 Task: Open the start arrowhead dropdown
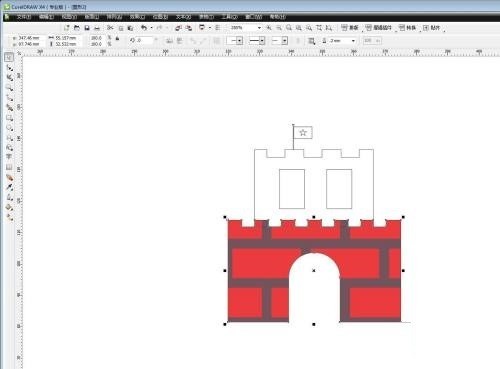coord(239,41)
